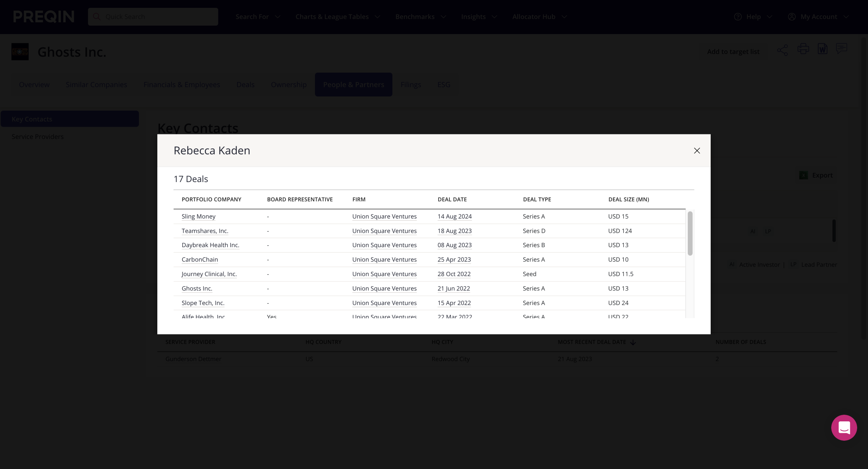Viewport: 868px width, 469px height.
Task: Open the Help dropdown
Action: click(753, 16)
